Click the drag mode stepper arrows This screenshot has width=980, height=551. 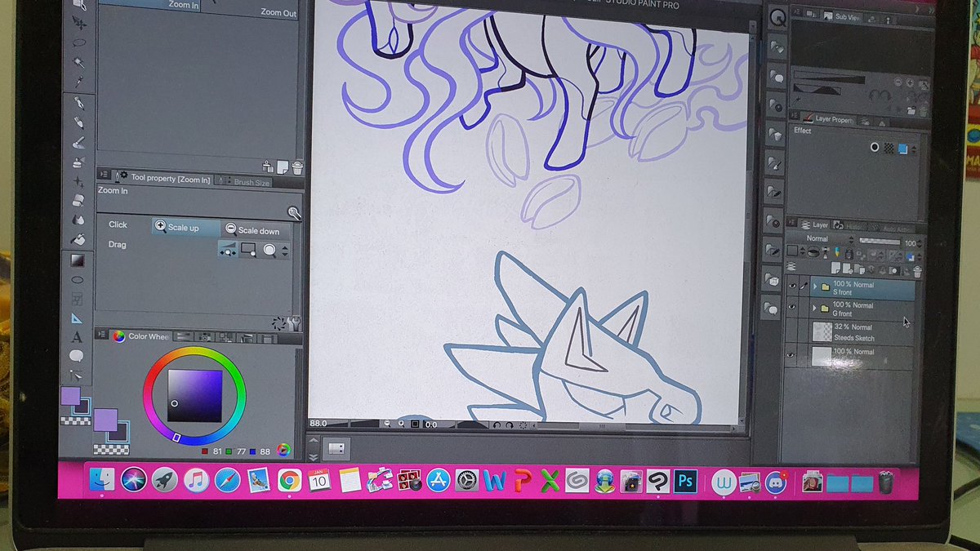click(x=285, y=251)
